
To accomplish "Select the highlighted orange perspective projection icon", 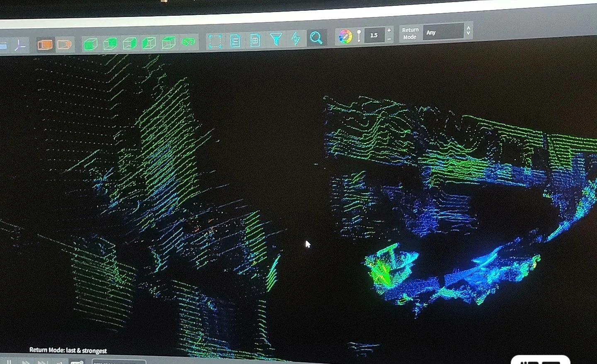I will point(45,44).
